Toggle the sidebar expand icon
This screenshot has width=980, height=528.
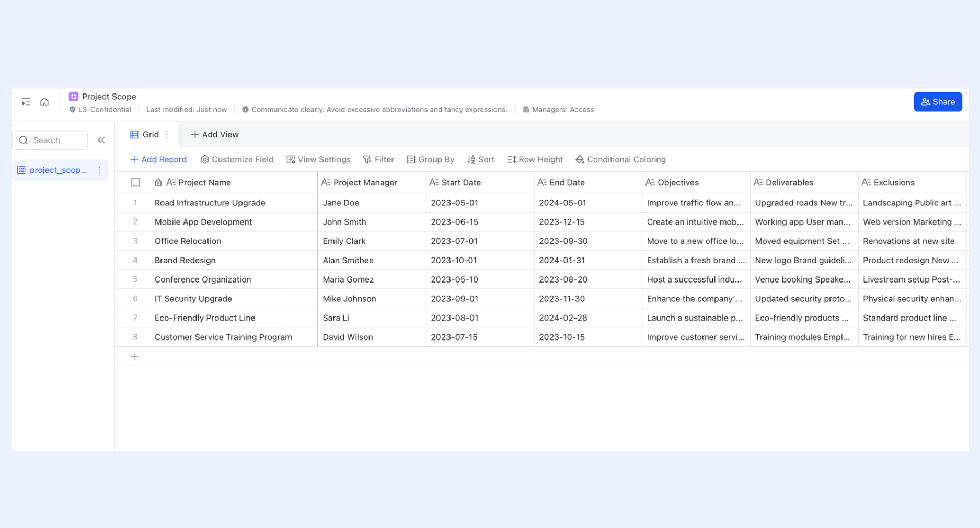(x=26, y=102)
